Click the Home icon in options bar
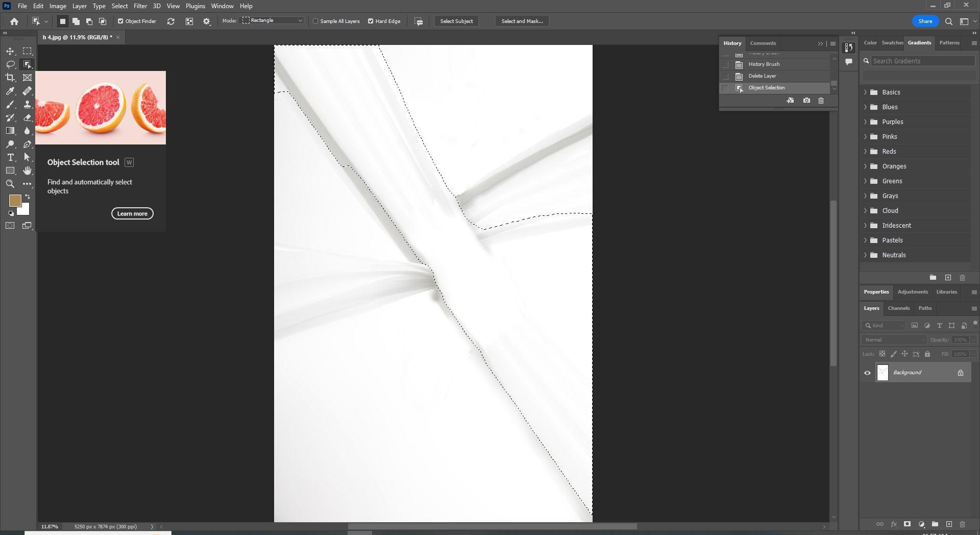 [x=14, y=21]
